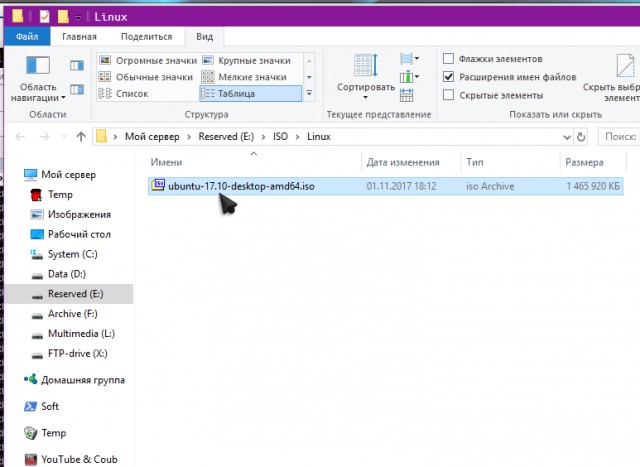Viewport: 640px width, 467px height.
Task: Enable Hidden items (Скрытые элементы) checkbox
Action: pos(448,95)
